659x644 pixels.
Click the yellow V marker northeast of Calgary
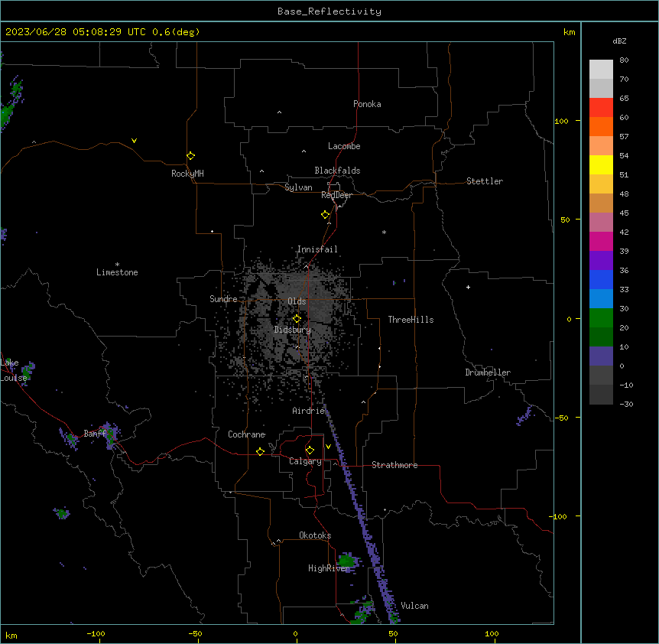[x=328, y=447]
